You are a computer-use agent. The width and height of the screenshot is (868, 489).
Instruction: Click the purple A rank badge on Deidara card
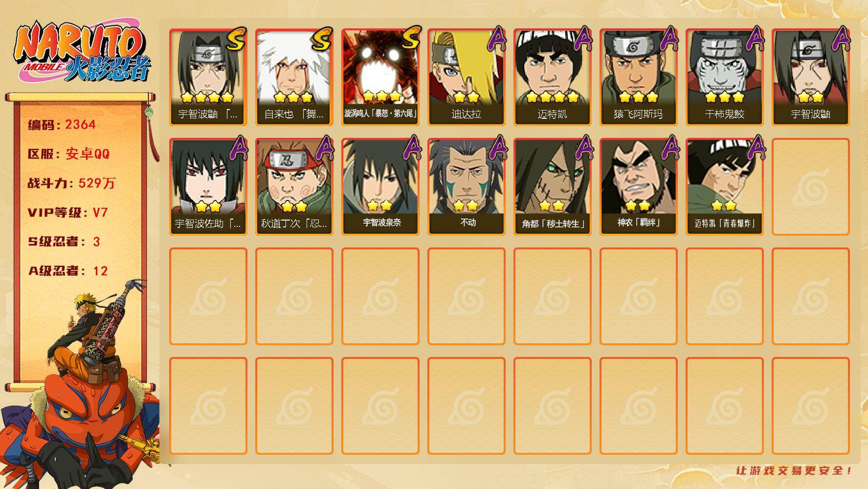tap(497, 39)
